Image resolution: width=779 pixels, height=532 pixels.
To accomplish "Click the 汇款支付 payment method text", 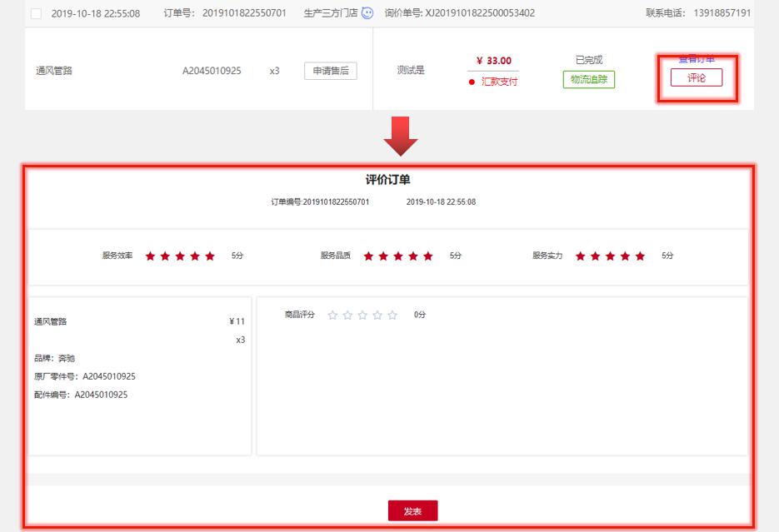I will click(499, 82).
